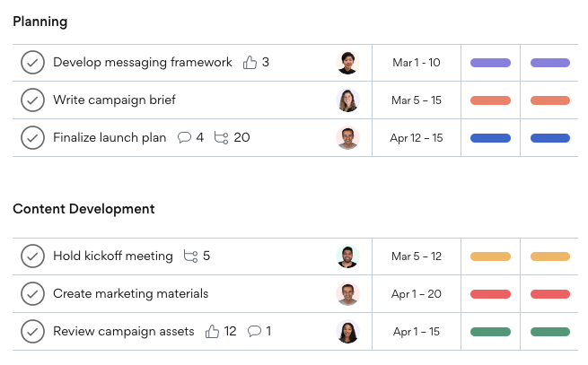This screenshot has width=588, height=365.
Task: View subtasks of Finalize launch plan
Action: click(221, 137)
